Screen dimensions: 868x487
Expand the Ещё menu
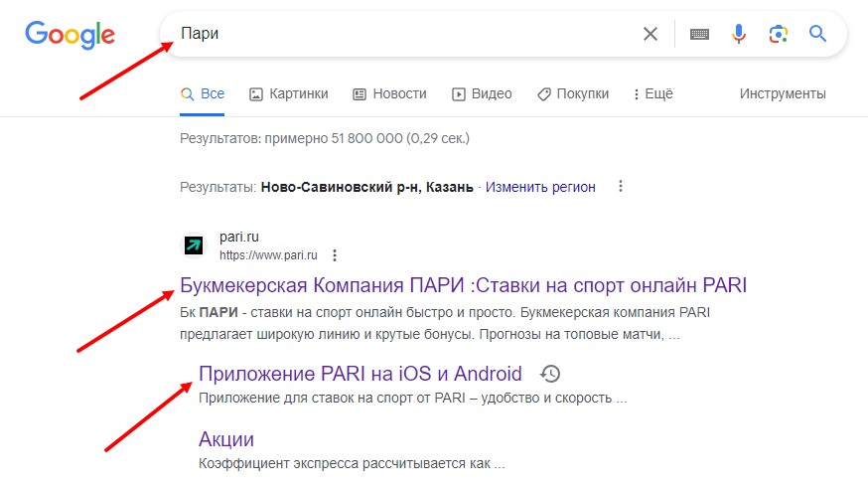pos(653,94)
